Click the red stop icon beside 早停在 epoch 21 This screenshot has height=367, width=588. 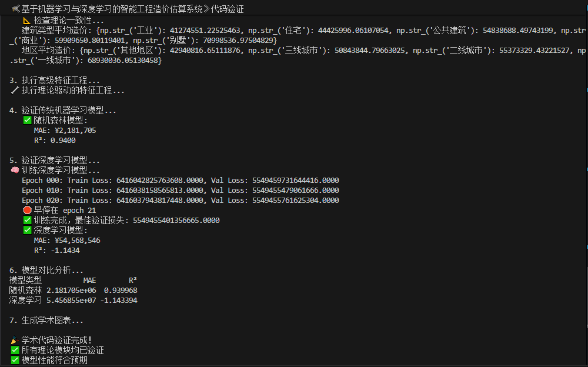(x=27, y=210)
